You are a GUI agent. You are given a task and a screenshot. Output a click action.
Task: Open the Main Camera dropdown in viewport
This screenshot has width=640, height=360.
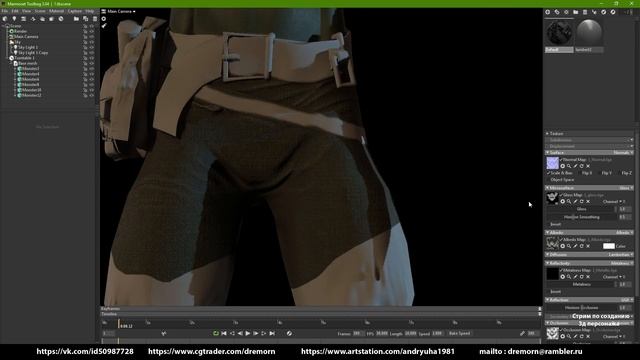click(121, 11)
